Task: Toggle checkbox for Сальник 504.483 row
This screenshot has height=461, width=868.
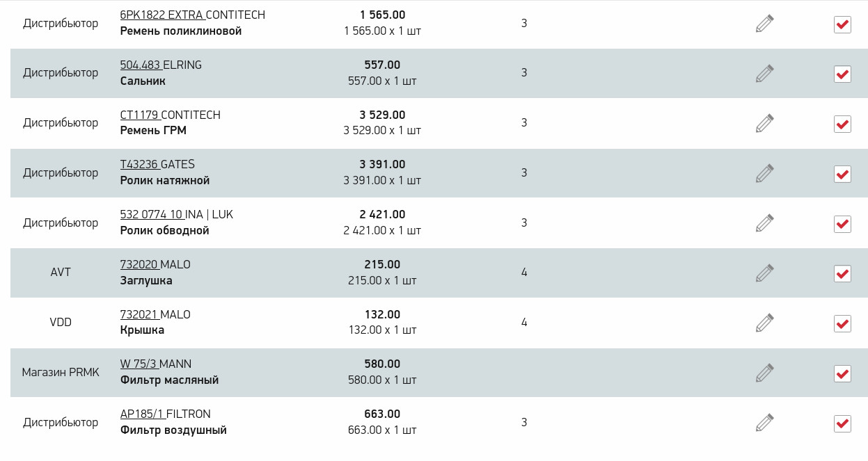Action: pos(842,74)
